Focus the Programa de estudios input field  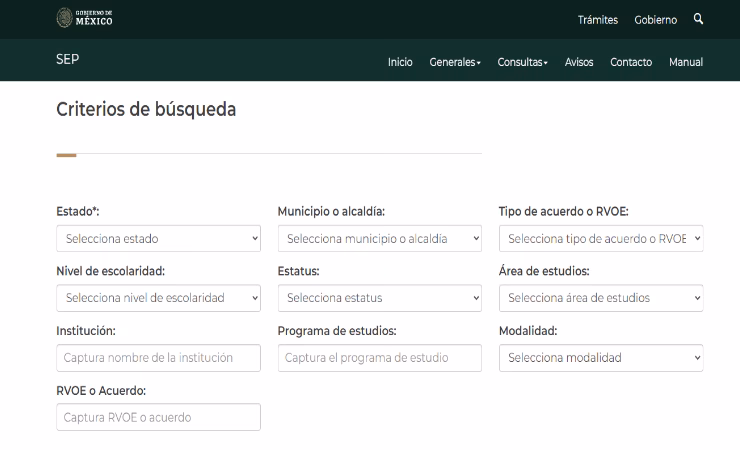(x=380, y=358)
